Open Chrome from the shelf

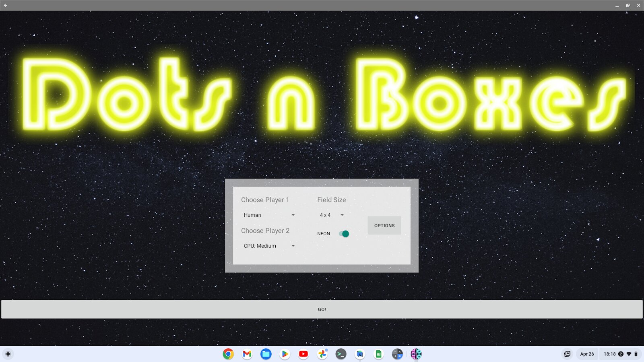pyautogui.click(x=228, y=354)
